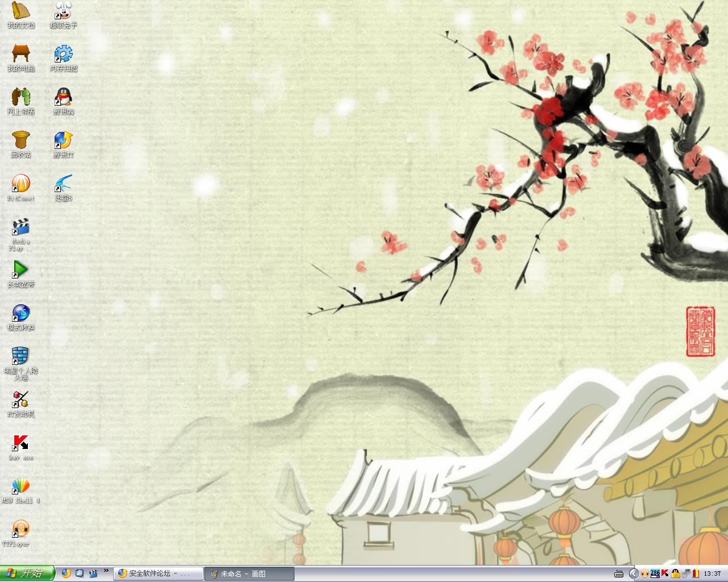
Task: Switch to 未命名 - 画图 taskbar window
Action: pyautogui.click(x=250, y=573)
